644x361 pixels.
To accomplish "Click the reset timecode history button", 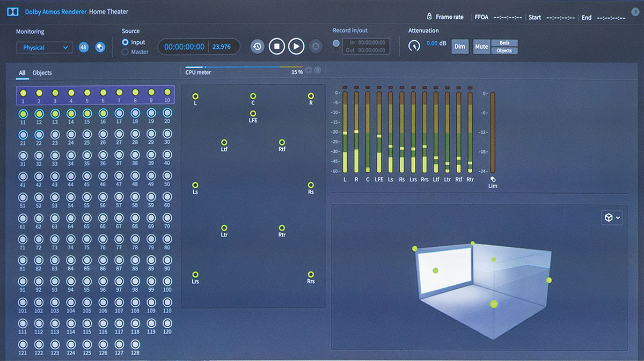I will point(257,47).
